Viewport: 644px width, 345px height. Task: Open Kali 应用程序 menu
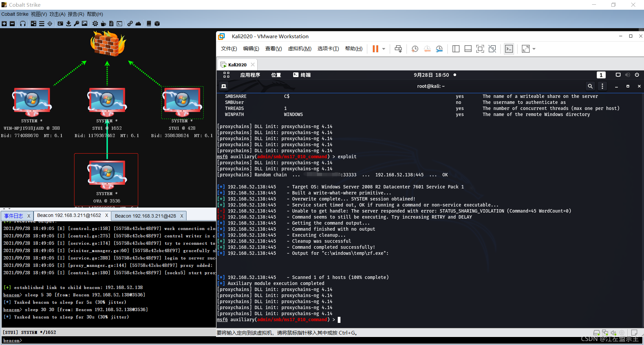[250, 75]
